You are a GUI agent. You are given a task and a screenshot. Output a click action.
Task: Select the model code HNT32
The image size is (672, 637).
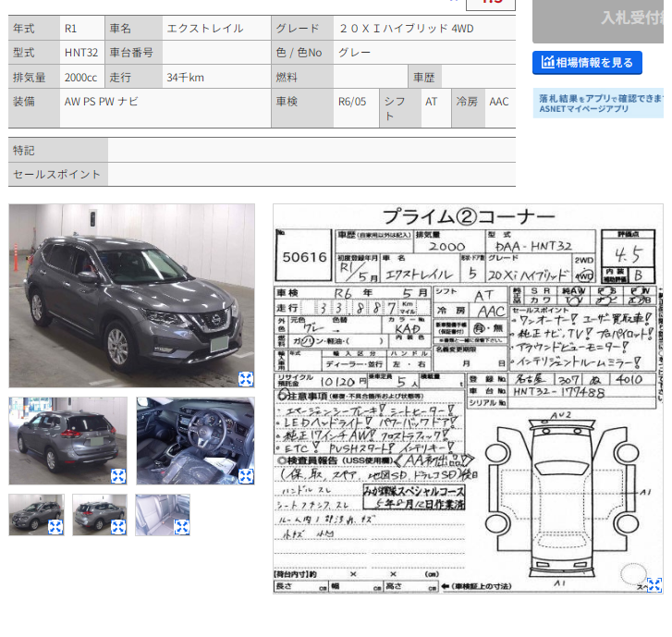pos(81,53)
